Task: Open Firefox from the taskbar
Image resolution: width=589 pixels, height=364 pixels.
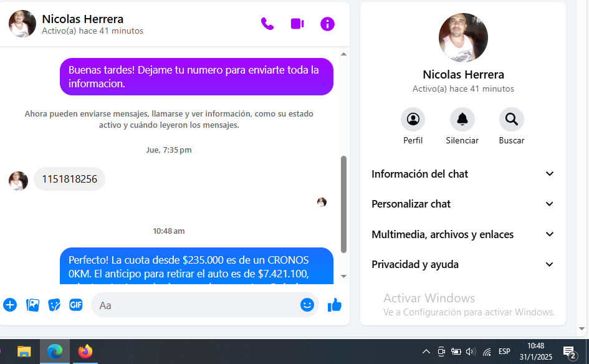Action: 85,352
